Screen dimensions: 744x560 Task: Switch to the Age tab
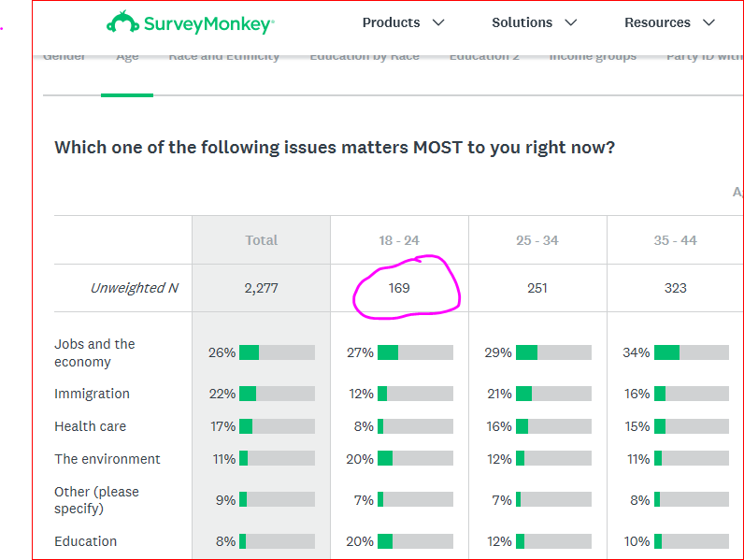point(127,58)
